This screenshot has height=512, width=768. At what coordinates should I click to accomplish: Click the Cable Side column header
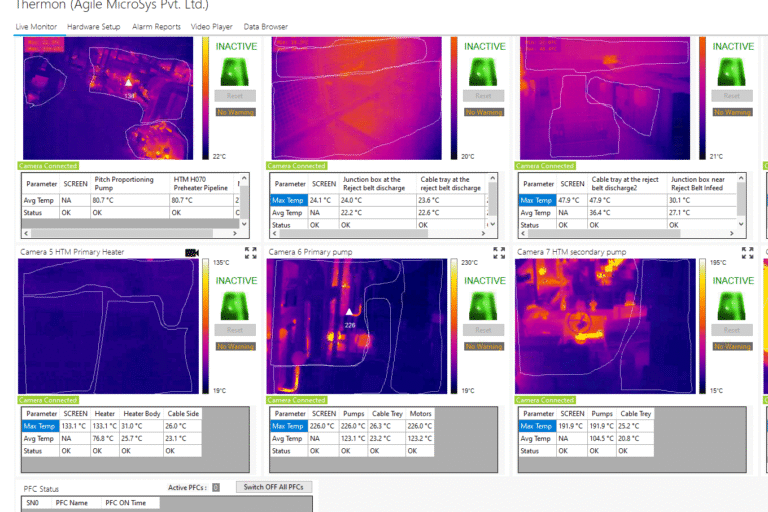click(x=183, y=414)
